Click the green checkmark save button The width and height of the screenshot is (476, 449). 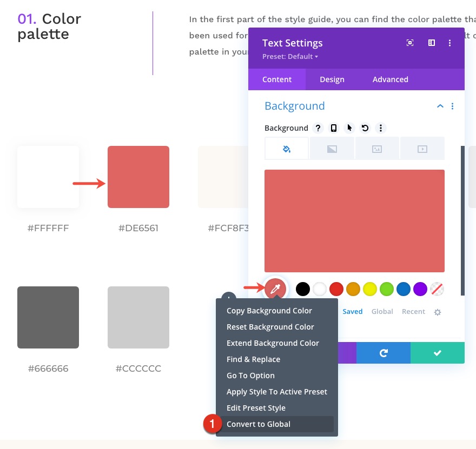click(438, 353)
